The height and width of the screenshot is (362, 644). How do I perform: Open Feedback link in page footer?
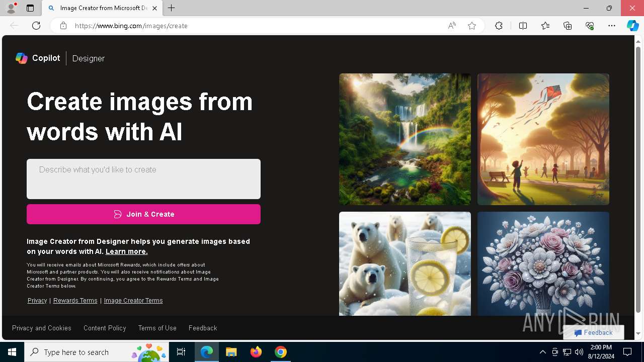203,328
